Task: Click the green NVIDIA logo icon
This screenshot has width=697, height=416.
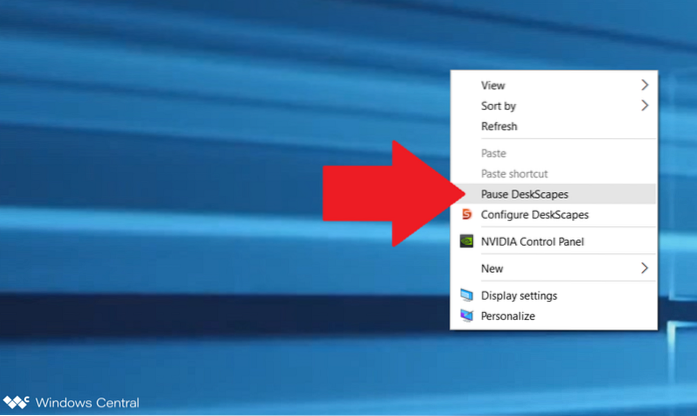Action: (466, 241)
